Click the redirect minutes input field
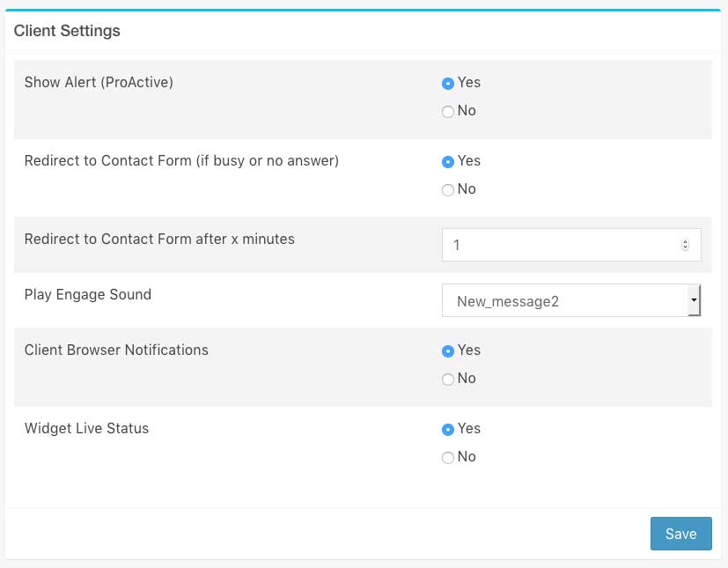 coord(559,245)
